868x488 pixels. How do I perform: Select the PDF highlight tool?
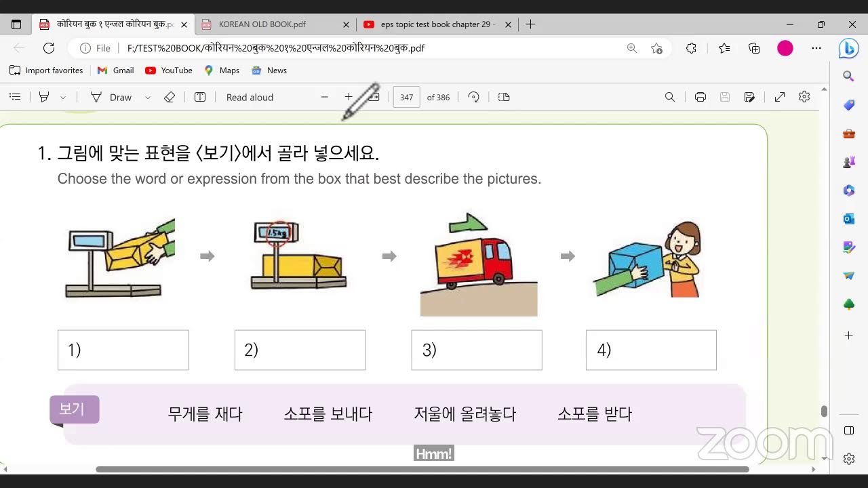point(44,97)
